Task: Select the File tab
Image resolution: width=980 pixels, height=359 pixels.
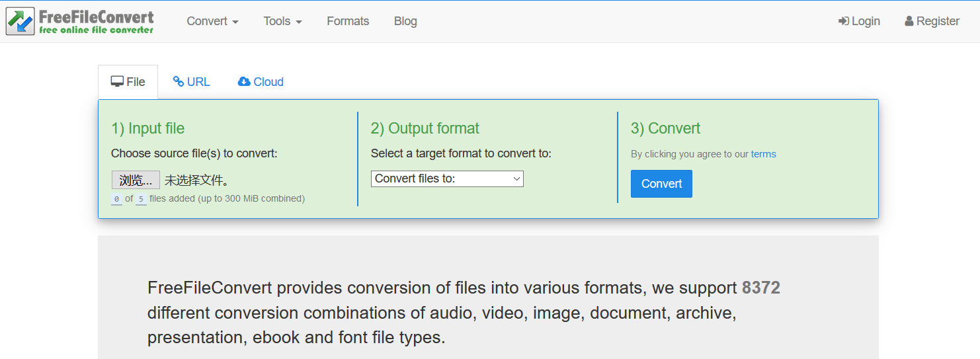Action: (128, 82)
